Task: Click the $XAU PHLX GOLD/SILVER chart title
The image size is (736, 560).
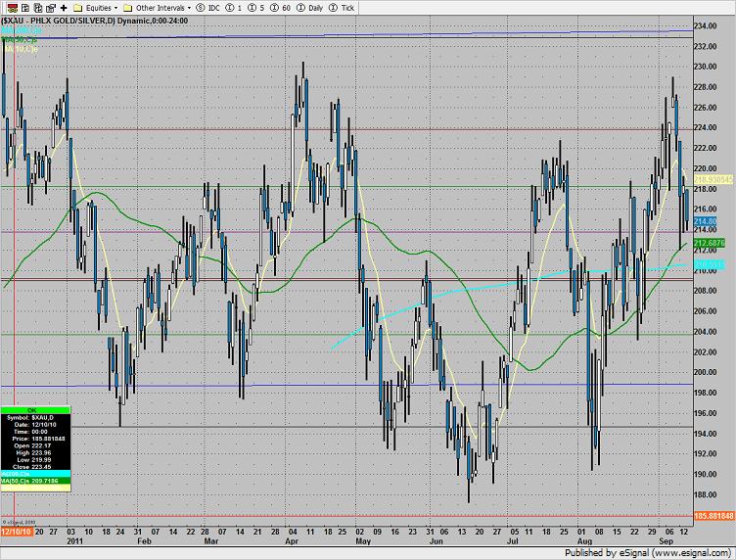Action: (95, 22)
